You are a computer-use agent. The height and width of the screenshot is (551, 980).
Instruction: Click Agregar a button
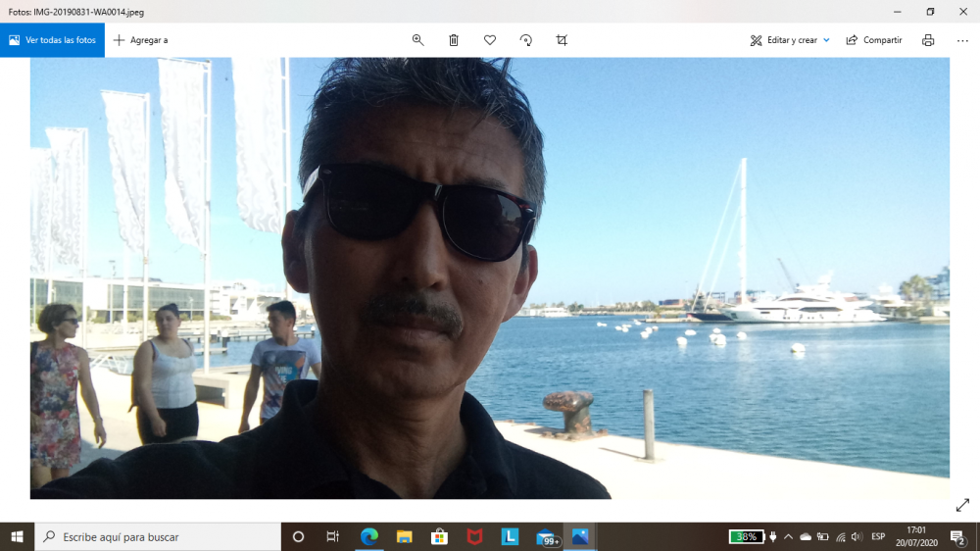140,40
